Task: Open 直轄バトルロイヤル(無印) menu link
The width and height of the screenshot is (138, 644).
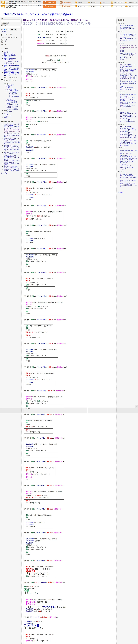Action: click(11, 70)
